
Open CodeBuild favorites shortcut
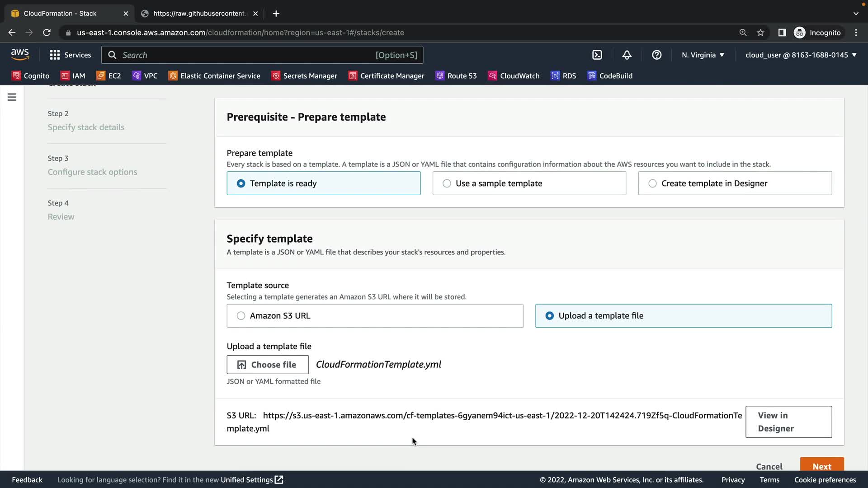[610, 76]
